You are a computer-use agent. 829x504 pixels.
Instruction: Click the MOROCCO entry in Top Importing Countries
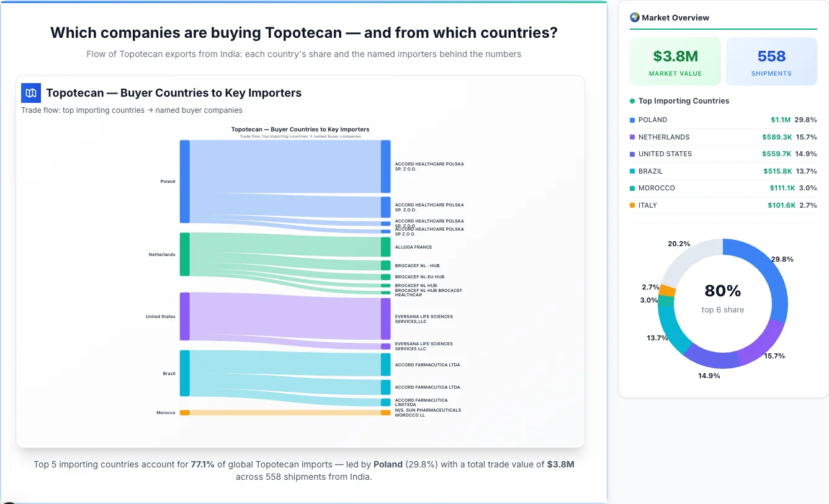click(657, 188)
